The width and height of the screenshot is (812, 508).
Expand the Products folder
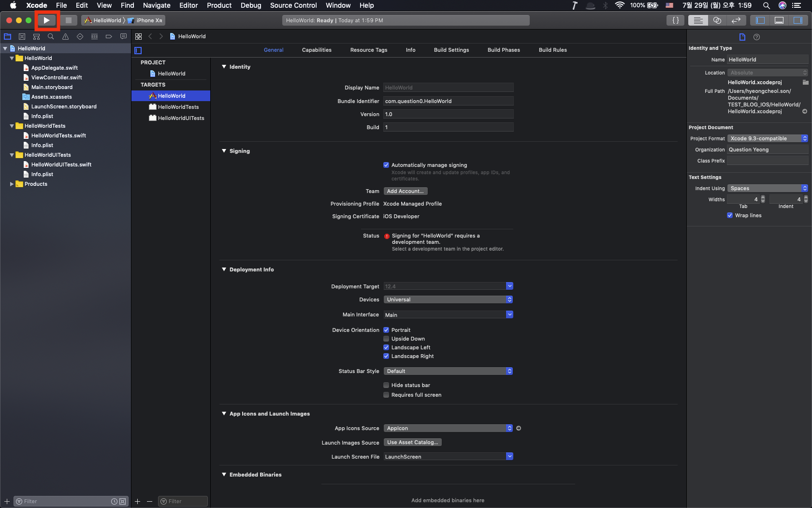coord(12,184)
